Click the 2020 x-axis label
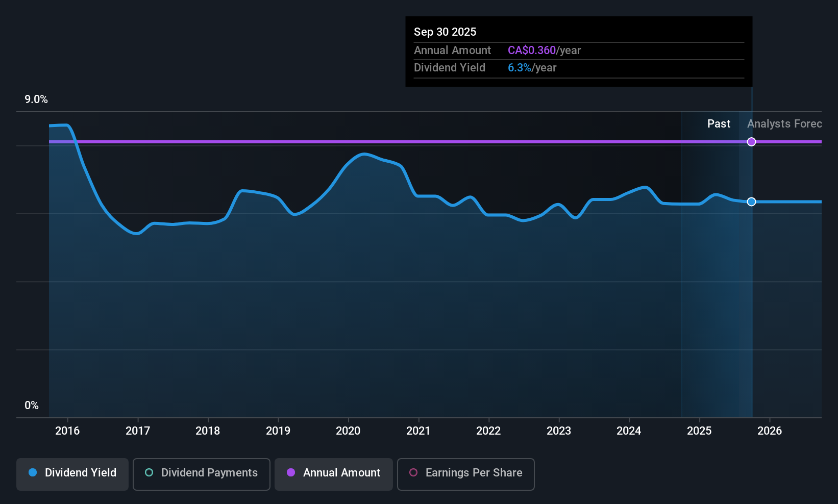This screenshot has height=504, width=838. coord(348,431)
